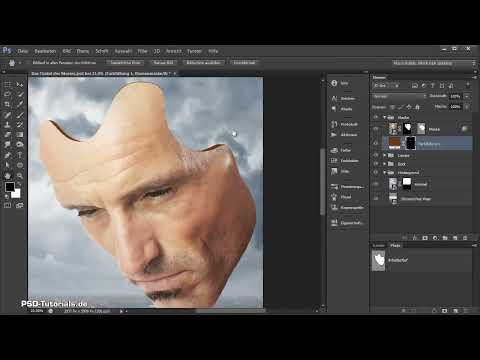The image size is (480, 360).
Task: Select the Move tool
Action: [20, 85]
